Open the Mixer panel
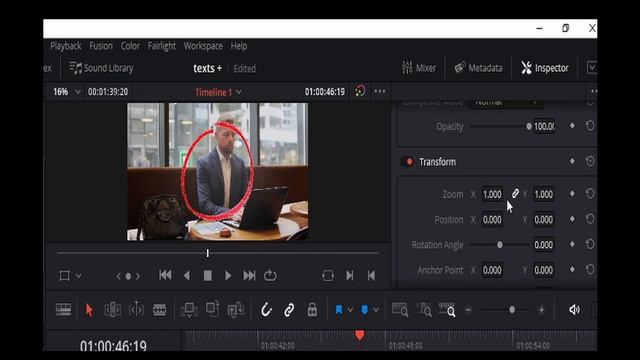640x360 pixels. click(419, 68)
